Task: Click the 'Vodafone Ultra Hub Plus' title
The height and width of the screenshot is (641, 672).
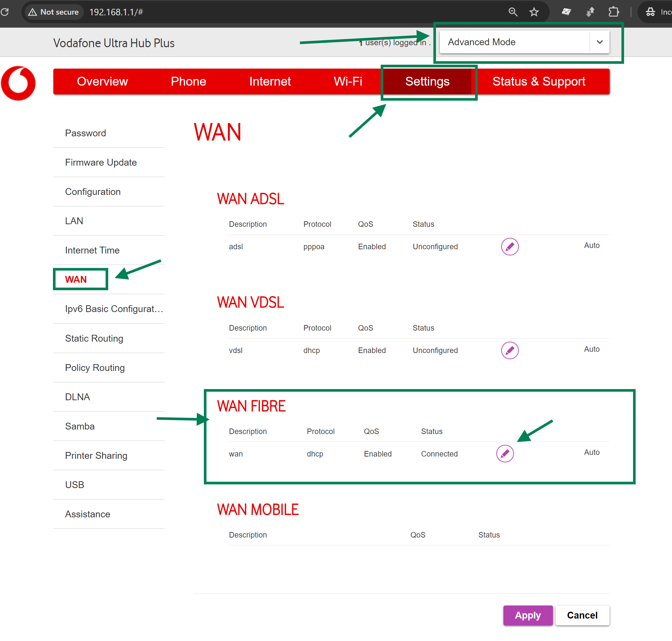Action: click(114, 43)
